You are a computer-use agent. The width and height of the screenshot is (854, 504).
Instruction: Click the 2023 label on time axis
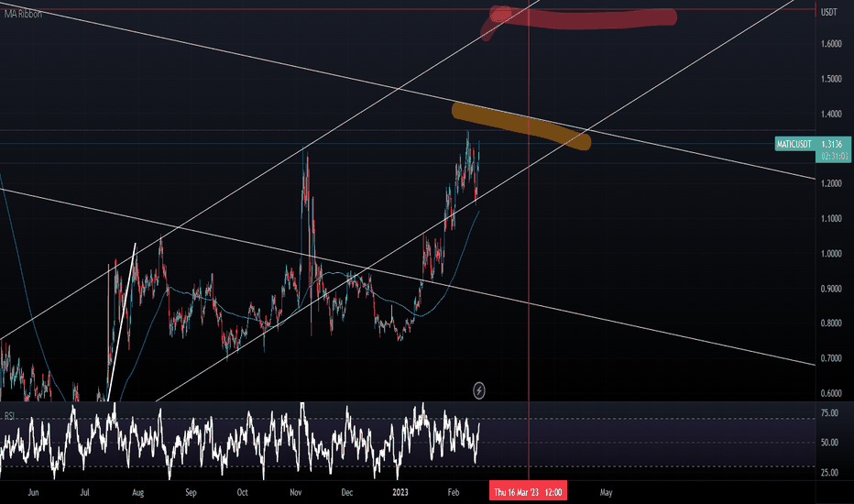pyautogui.click(x=400, y=493)
